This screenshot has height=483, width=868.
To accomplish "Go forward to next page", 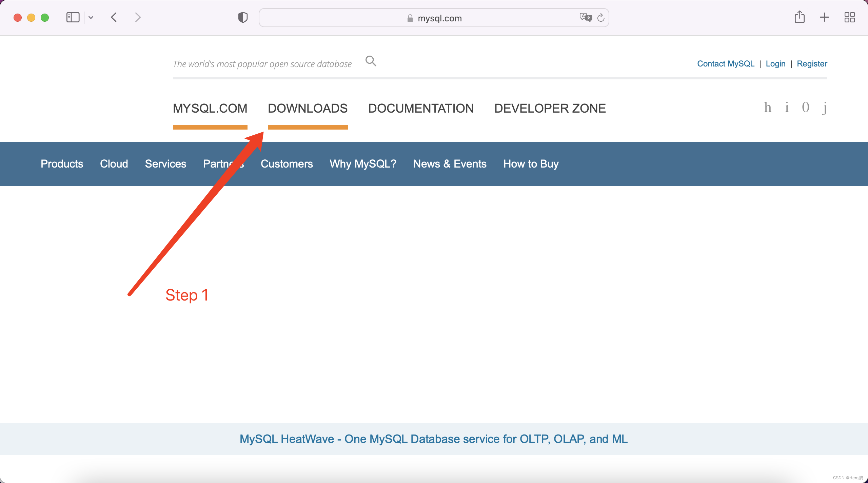I will [137, 17].
